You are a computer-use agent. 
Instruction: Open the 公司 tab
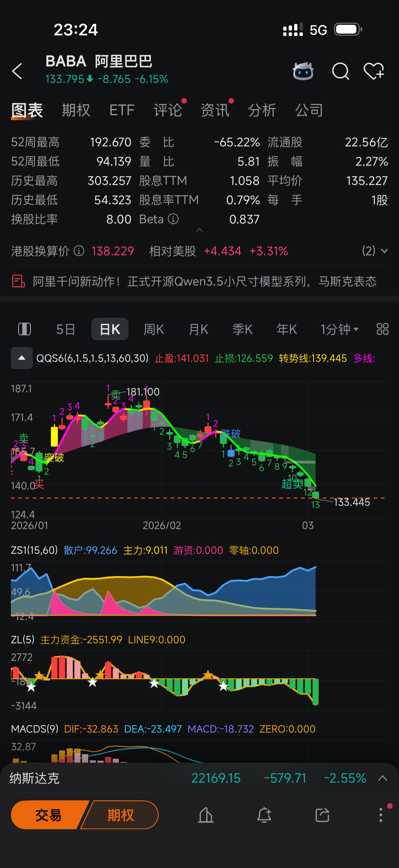309,110
